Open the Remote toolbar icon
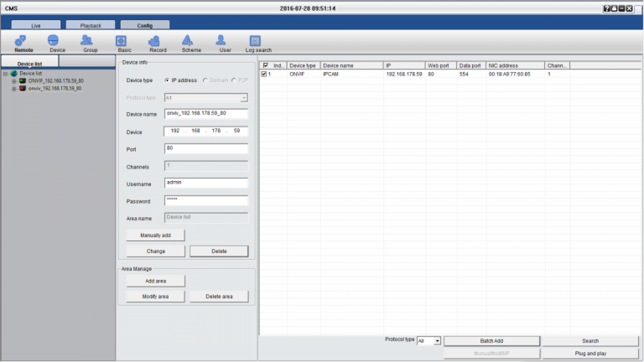 [23, 43]
